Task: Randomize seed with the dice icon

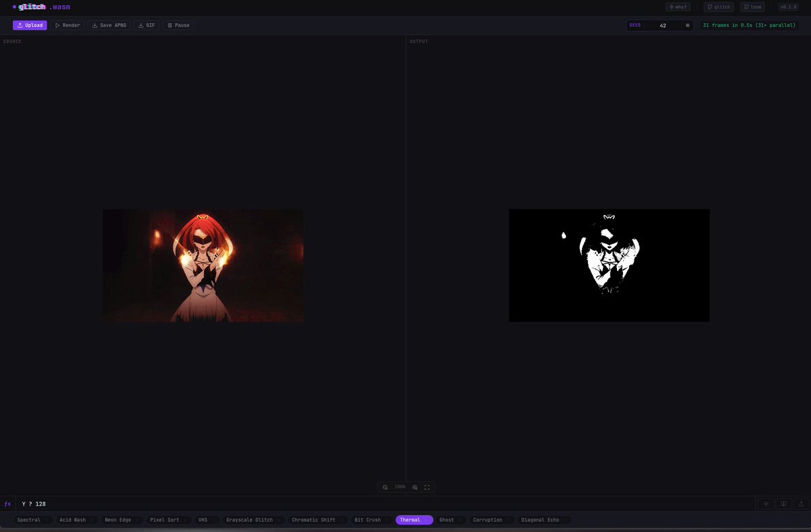Action: tap(687, 25)
